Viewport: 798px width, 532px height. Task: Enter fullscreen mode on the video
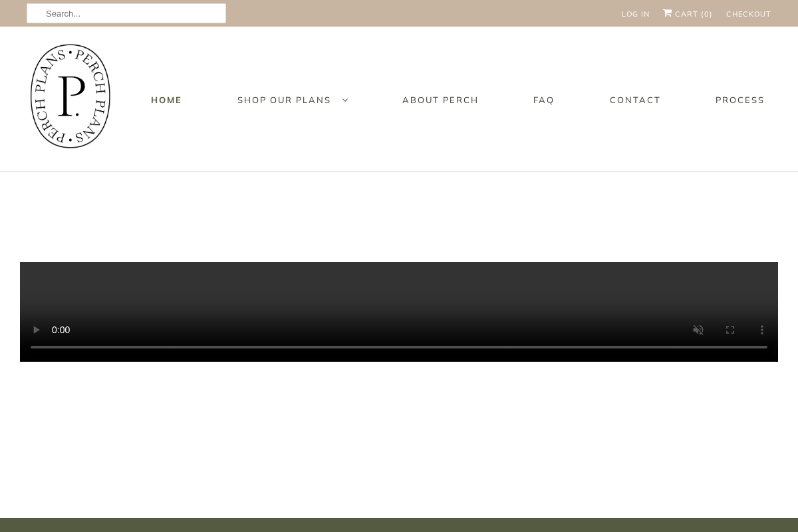point(730,330)
